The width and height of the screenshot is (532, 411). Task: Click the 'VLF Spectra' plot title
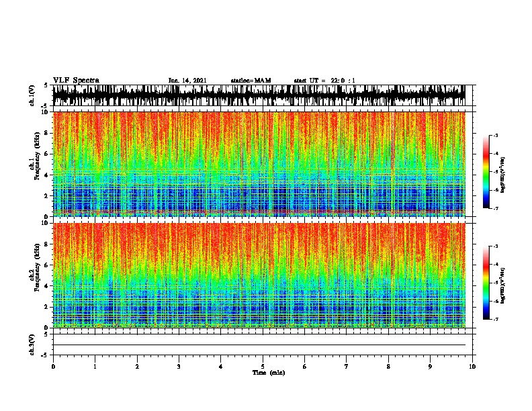tap(76, 81)
